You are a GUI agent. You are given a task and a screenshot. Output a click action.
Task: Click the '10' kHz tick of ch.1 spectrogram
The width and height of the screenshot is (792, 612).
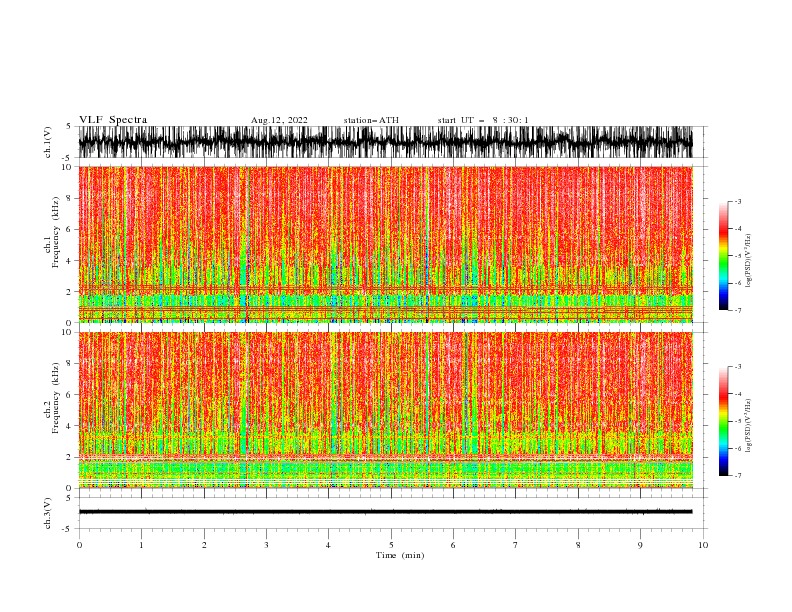pos(67,167)
